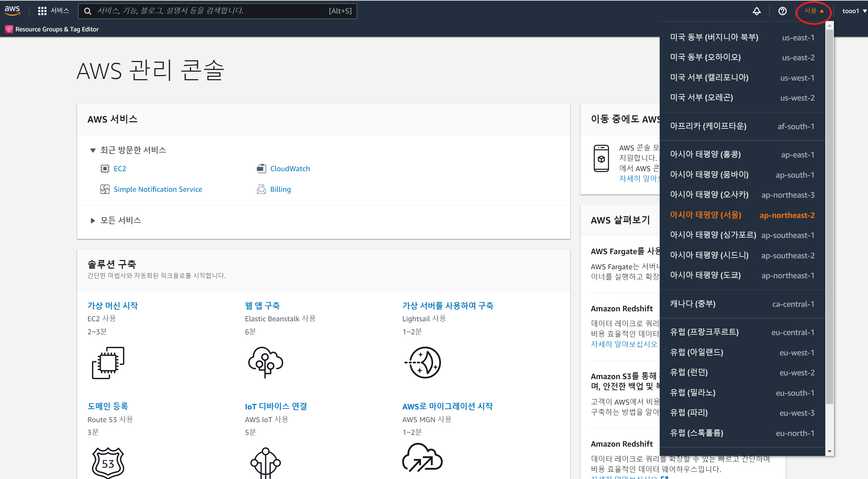
Task: Select region 아시아 태평양 (도쿄) ap-northeast-1
Action: pyautogui.click(x=742, y=275)
